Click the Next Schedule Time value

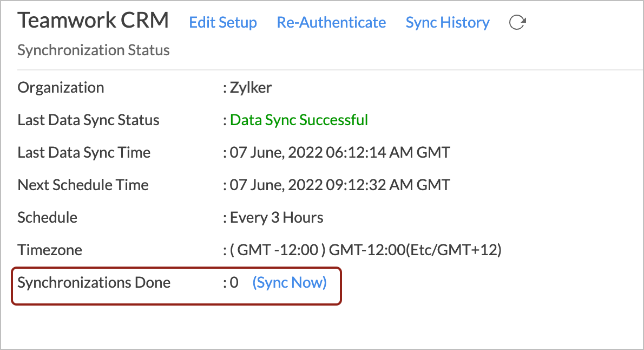point(340,185)
